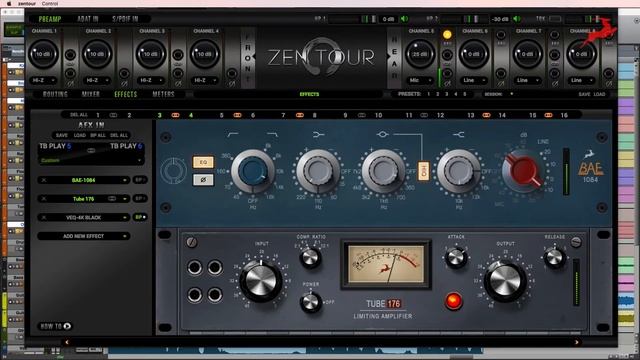Toggle Channel 6 48V phantom power button

(x=501, y=35)
